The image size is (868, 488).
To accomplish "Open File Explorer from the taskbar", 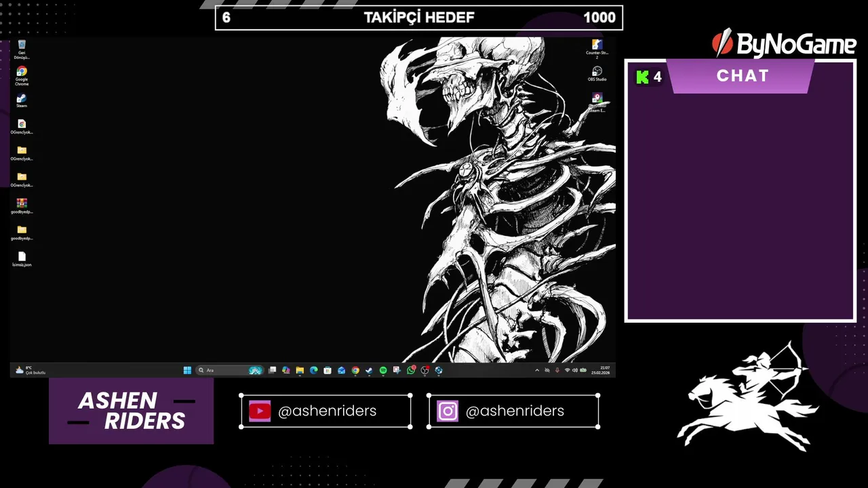I will [300, 370].
